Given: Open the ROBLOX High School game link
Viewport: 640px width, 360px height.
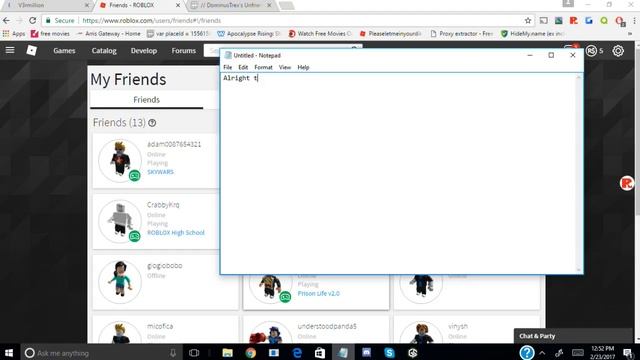Looking at the screenshot, I should (176, 233).
